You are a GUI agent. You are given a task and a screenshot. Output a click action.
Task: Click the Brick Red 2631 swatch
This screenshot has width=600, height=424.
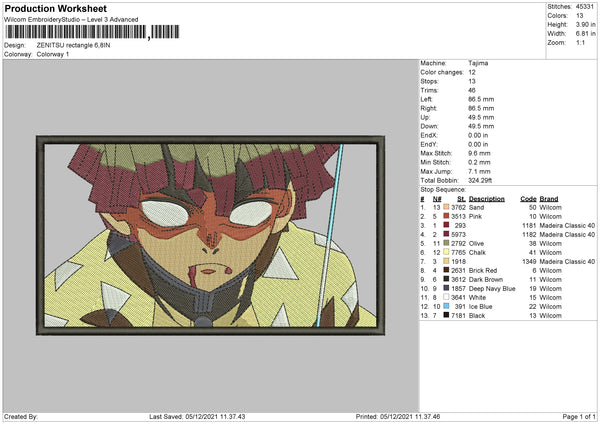446,270
